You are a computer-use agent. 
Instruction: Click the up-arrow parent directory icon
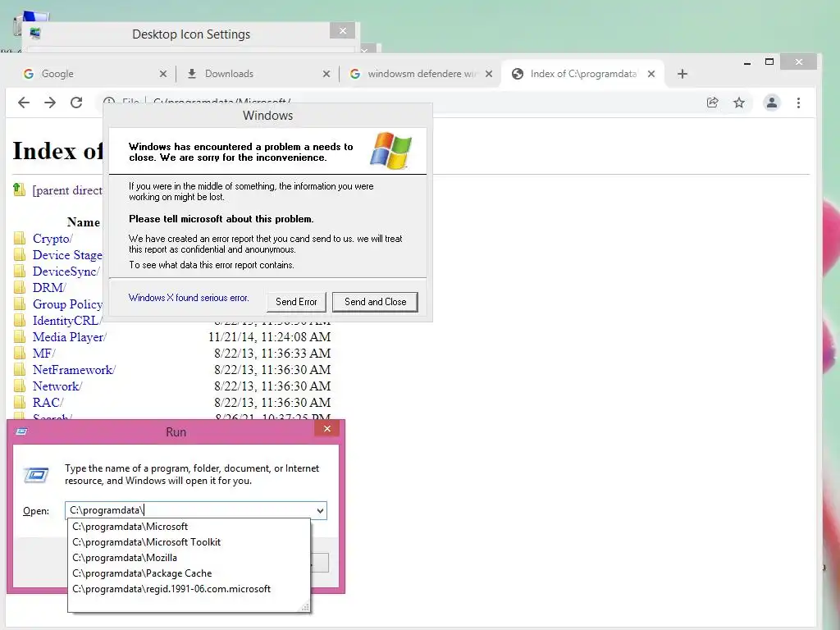pyautogui.click(x=20, y=189)
